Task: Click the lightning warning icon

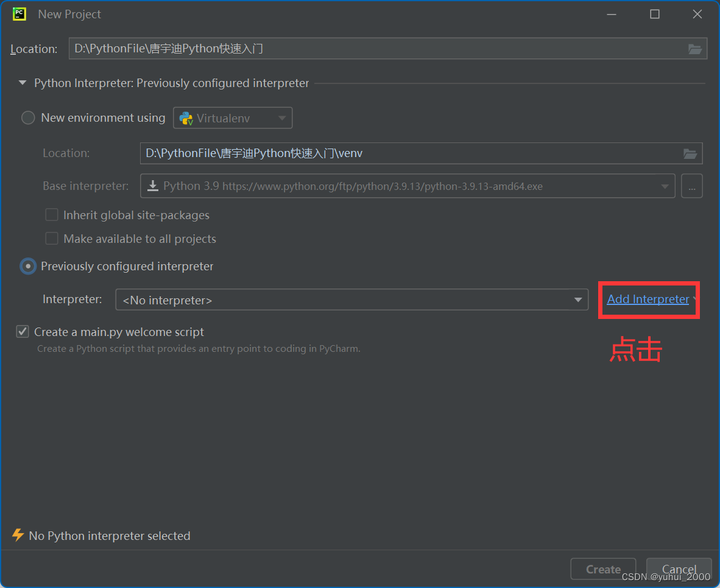Action: click(x=18, y=535)
